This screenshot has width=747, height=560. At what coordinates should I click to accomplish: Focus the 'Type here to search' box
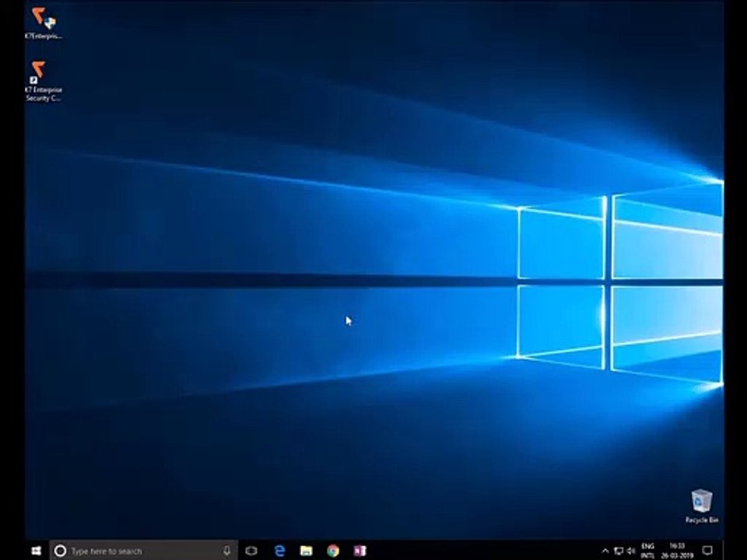[144, 551]
